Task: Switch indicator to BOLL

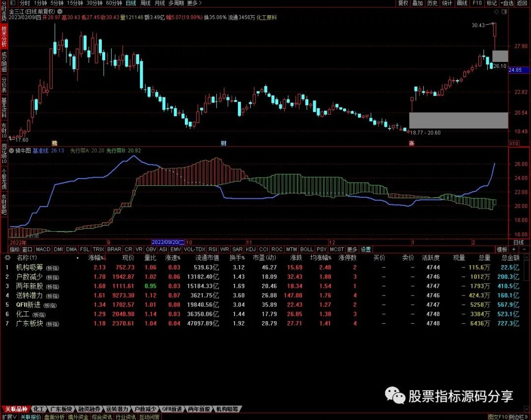Action: point(306,249)
